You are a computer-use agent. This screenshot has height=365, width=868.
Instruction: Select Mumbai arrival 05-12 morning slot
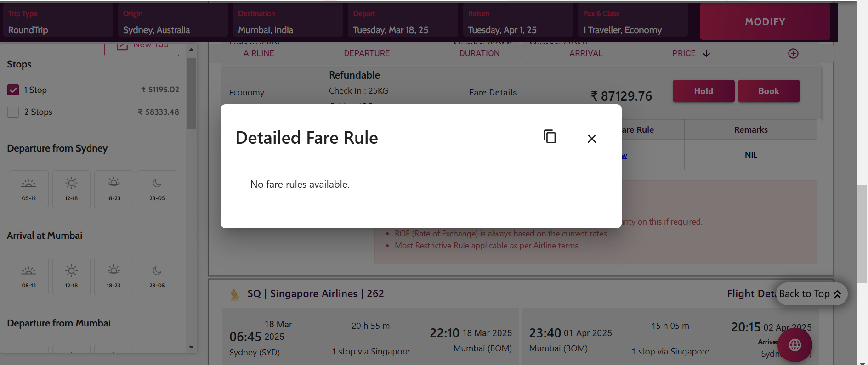28,276
